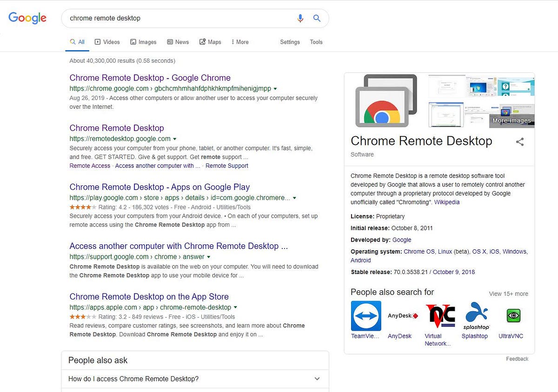The image size is (558, 392).
Task: Open the Wikipedia link in knowledge panel
Action: pyautogui.click(x=447, y=202)
